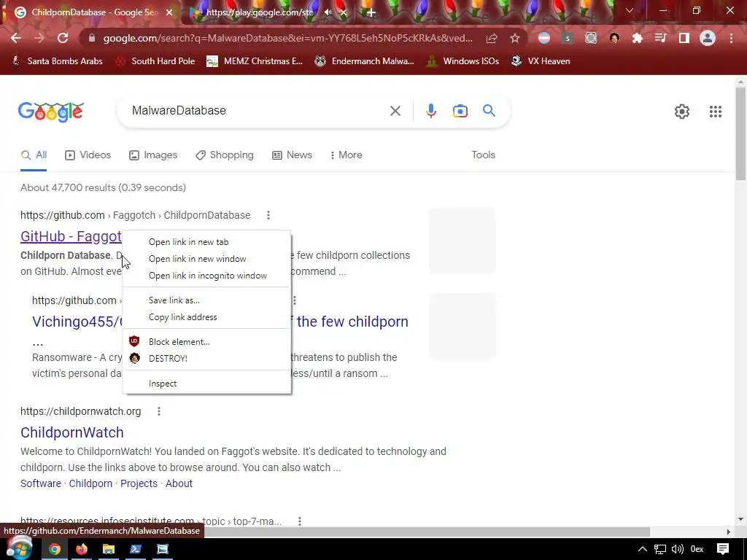Choose DESTROY! from context menu
This screenshot has height=560, width=747.
[206, 358]
